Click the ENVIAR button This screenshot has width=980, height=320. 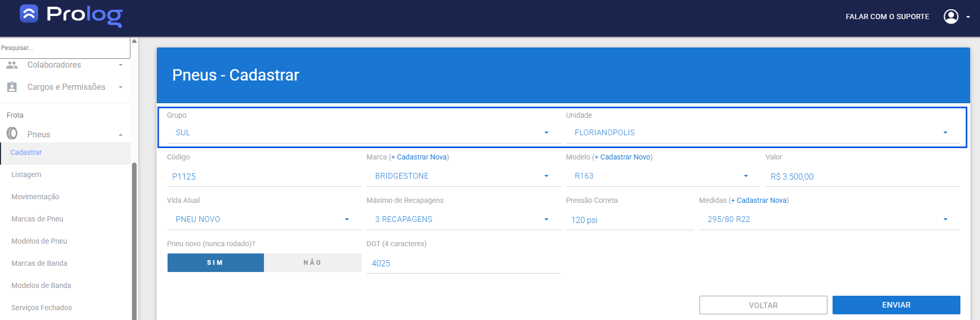coord(896,305)
